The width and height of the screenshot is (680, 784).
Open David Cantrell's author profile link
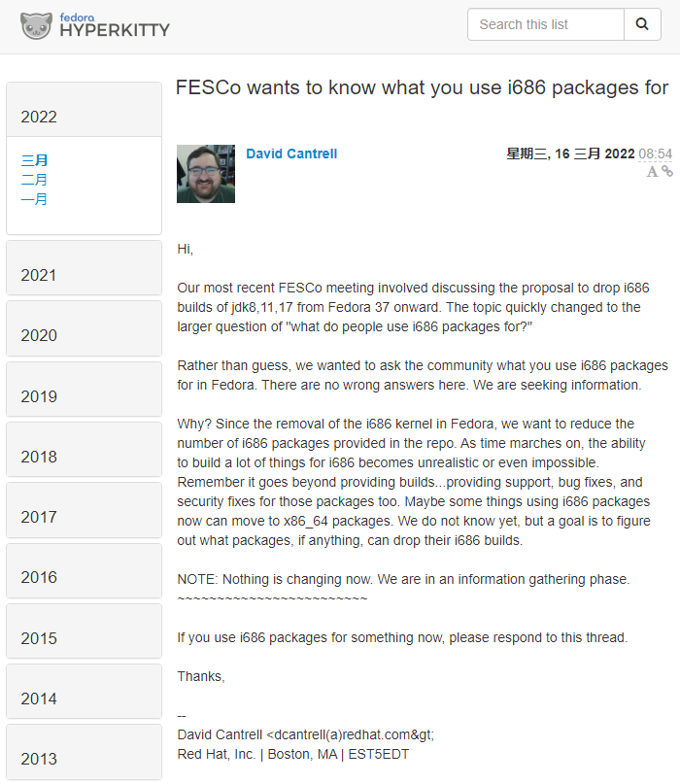pos(291,153)
